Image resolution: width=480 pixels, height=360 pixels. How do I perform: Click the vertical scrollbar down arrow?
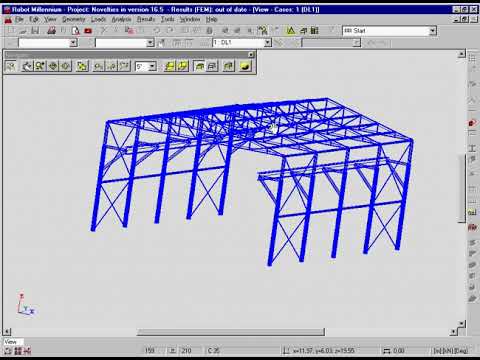pos(462,323)
